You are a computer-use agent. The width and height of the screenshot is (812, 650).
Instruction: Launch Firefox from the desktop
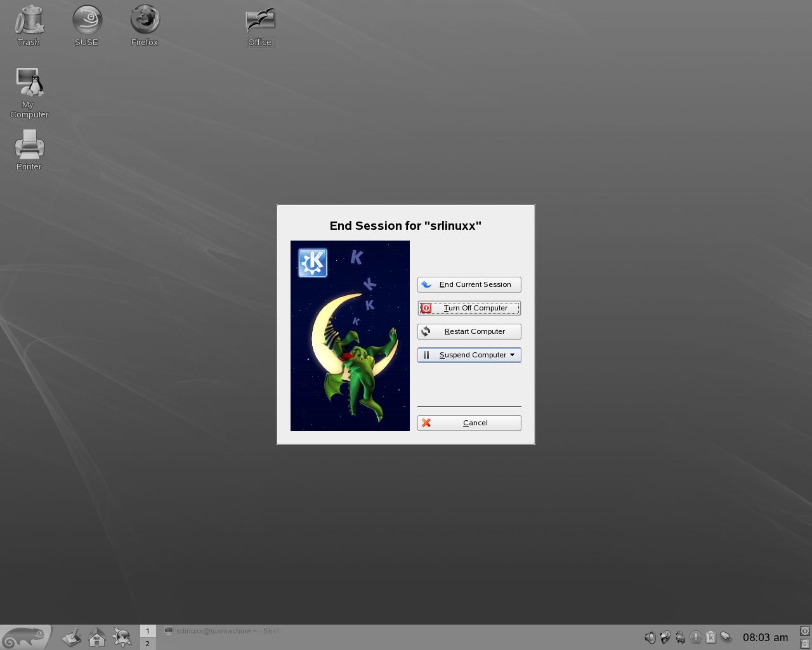tap(145, 26)
